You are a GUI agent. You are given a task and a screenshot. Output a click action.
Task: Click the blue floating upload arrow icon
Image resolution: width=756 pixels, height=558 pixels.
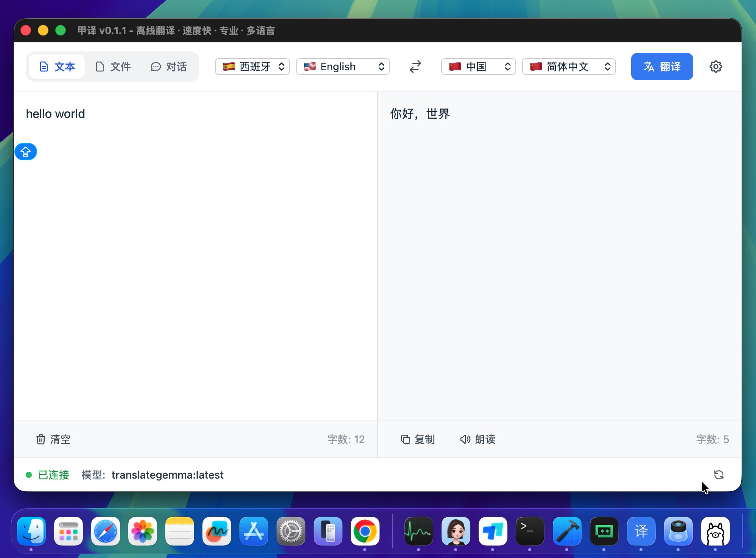26,152
